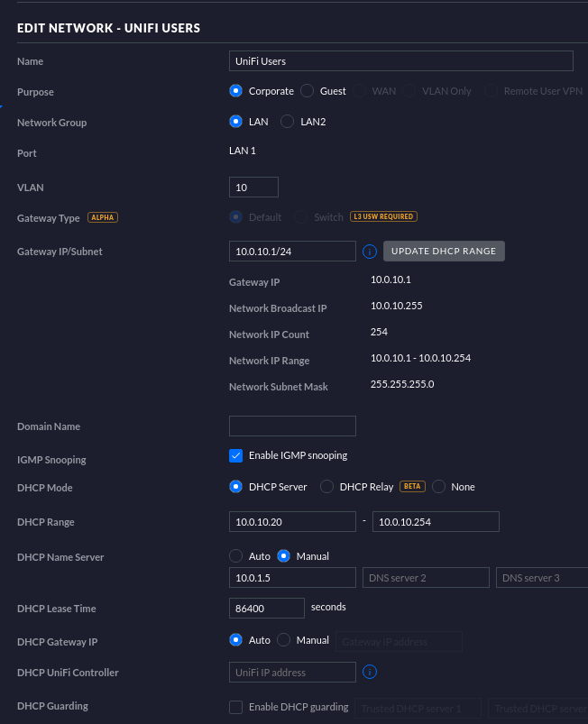Click the Update DHCP Range button
Screen dimensions: 588x724
point(444,252)
